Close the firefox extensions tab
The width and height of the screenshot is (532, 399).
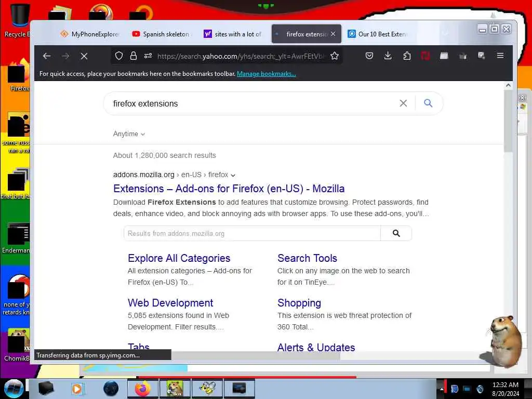point(333,34)
